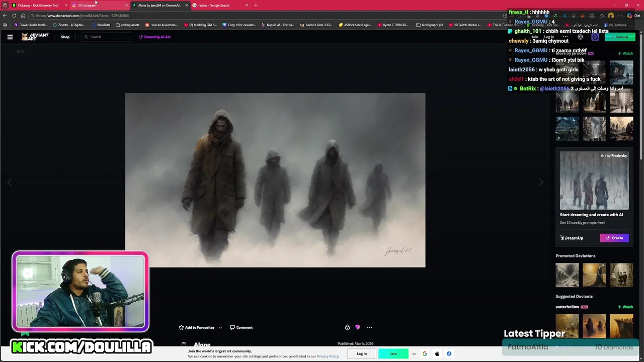The image size is (644, 362).
Task: Open the middle Promoted Deviations thumbnail
Action: 594,275
